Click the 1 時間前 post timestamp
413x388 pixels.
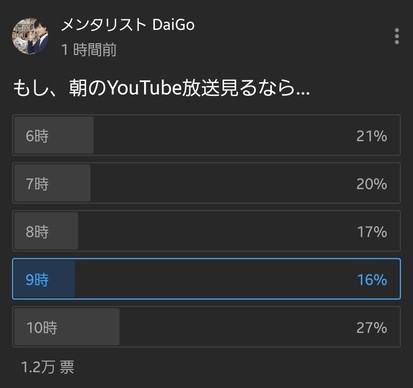click(x=89, y=50)
